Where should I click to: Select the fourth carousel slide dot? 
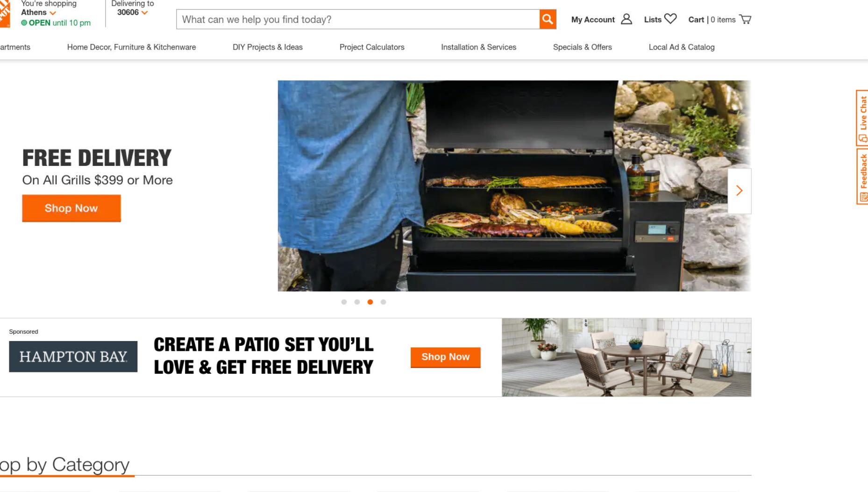pyautogui.click(x=383, y=302)
